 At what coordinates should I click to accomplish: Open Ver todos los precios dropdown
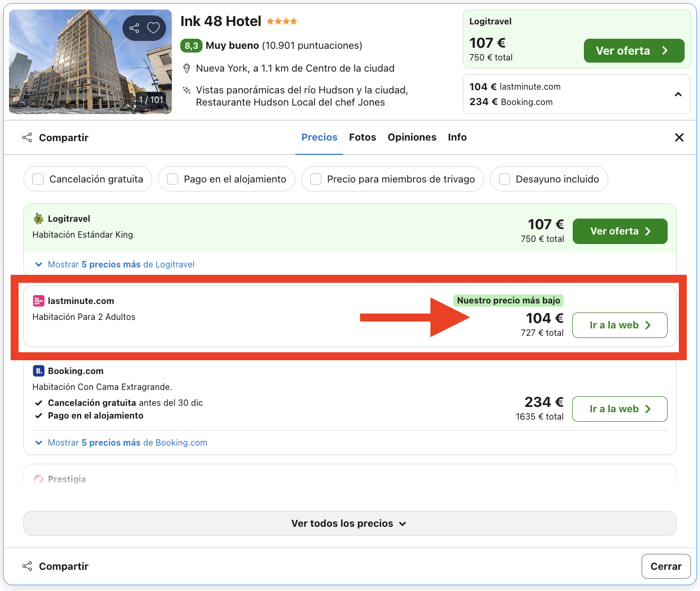point(349,524)
